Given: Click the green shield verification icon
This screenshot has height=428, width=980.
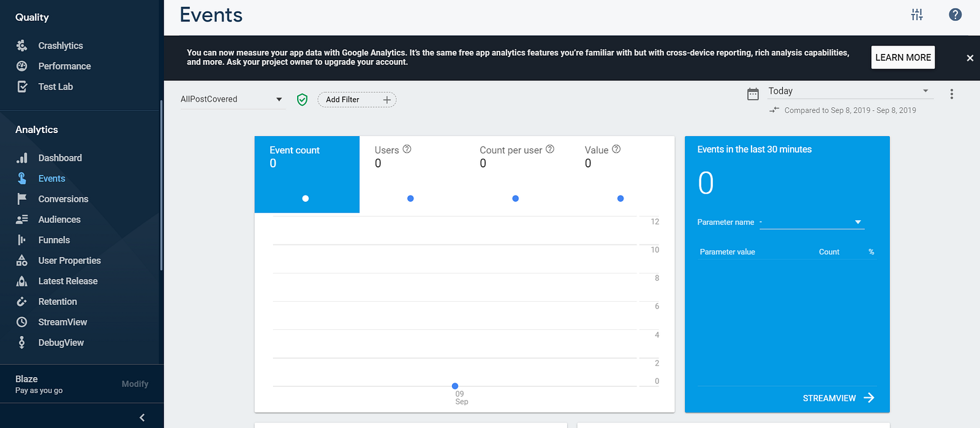Looking at the screenshot, I should pyautogui.click(x=302, y=99).
